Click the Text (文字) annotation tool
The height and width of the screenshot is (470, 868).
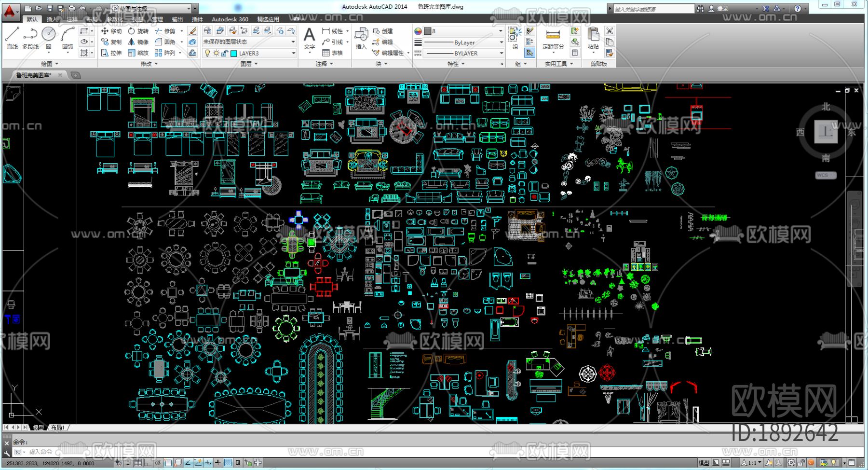[309, 38]
